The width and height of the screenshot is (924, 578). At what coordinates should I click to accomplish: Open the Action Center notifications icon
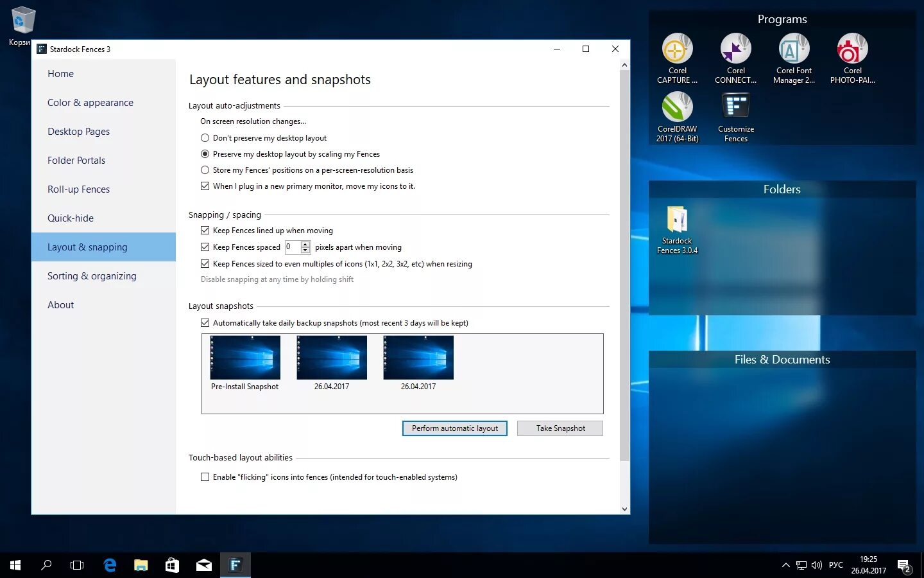point(904,566)
